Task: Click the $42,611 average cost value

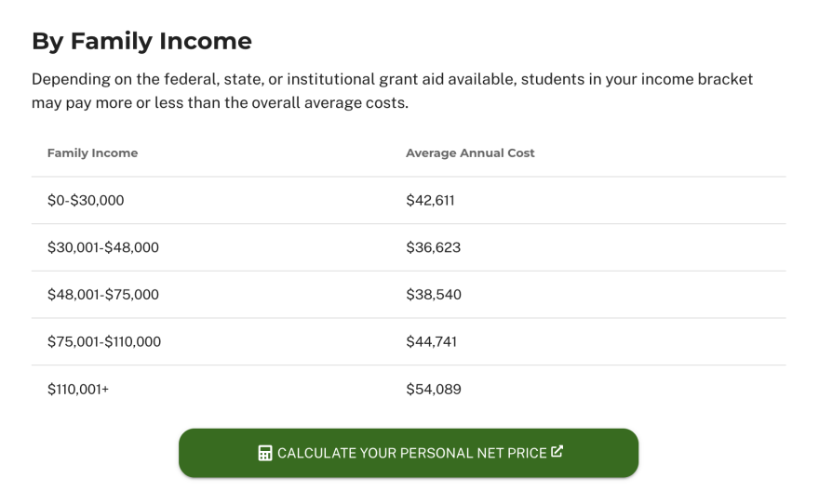Action: pyautogui.click(x=430, y=200)
